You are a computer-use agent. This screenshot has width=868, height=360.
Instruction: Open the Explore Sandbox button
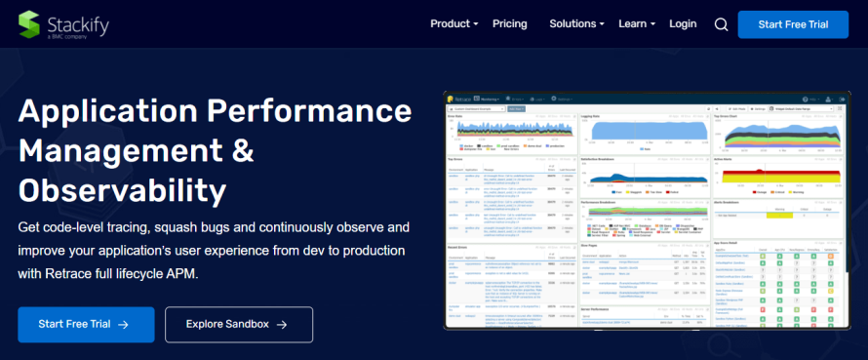239,325
